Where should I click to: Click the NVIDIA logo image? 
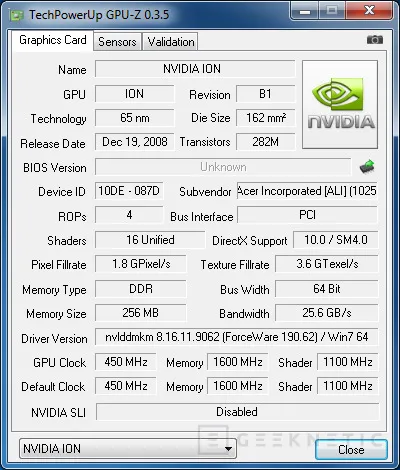click(340, 104)
